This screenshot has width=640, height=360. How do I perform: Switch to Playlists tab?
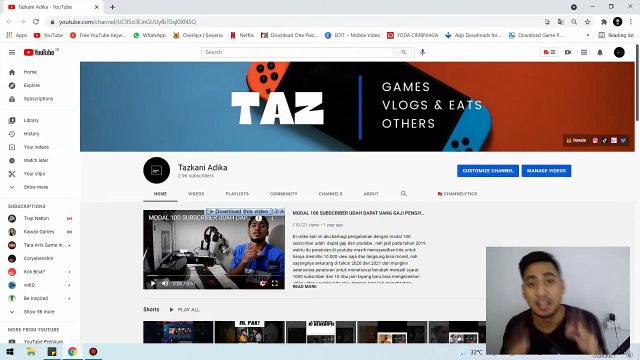[x=237, y=194]
